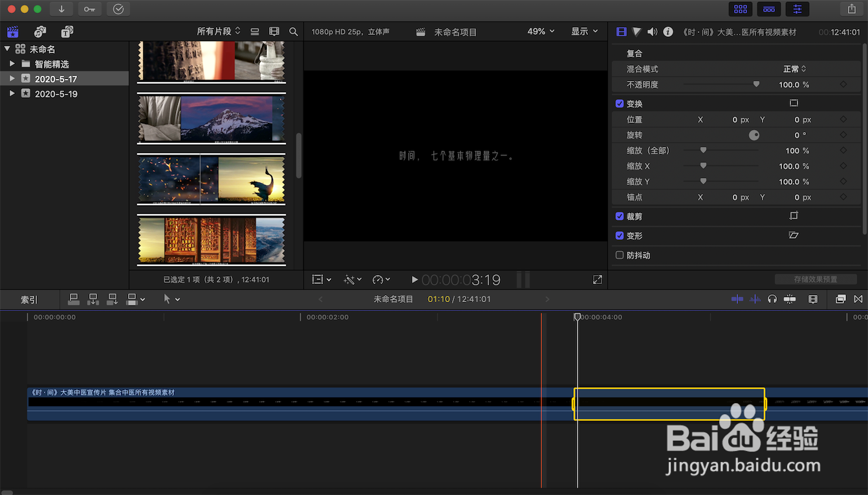Click the browser search magnifier icon

click(x=294, y=32)
